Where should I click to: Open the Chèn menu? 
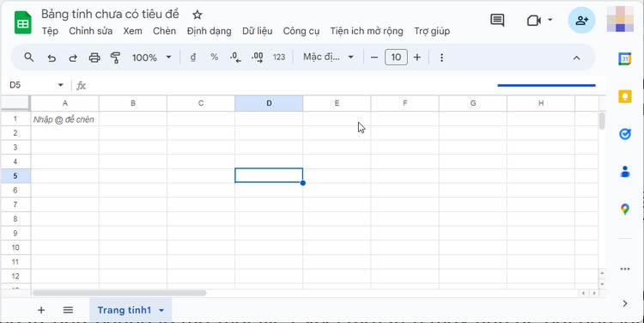[x=164, y=31]
